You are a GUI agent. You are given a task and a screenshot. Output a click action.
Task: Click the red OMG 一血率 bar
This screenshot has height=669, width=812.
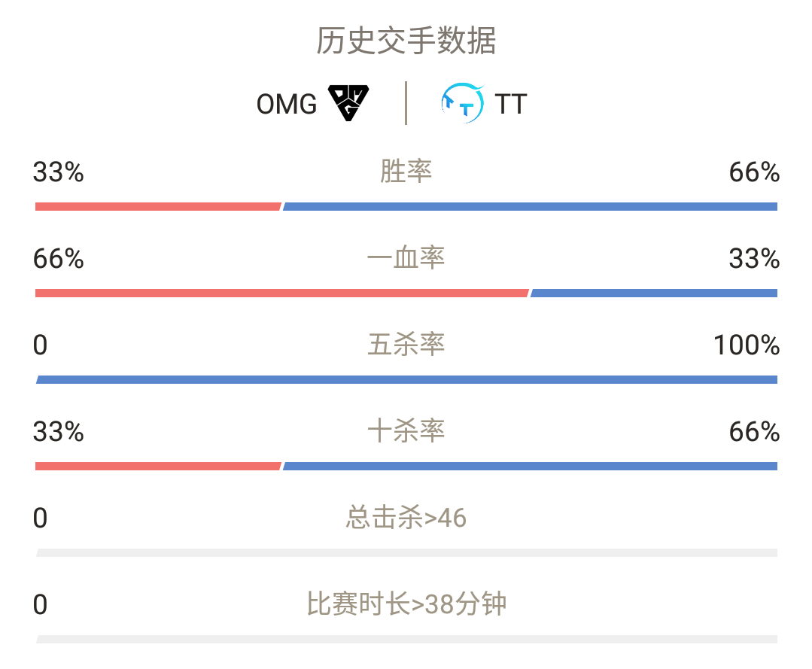point(281,293)
